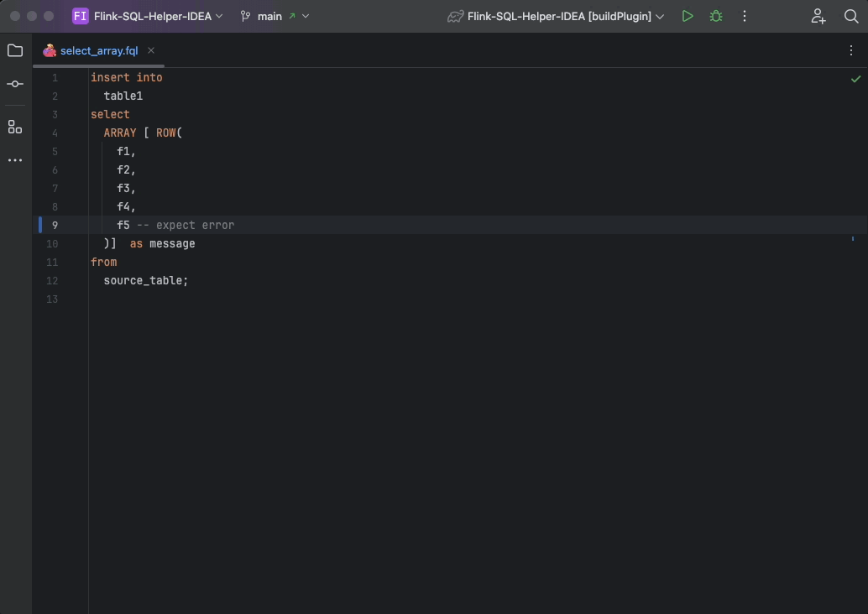This screenshot has height=614, width=868.
Task: Click the green inspections checkmark widget
Action: (x=855, y=79)
